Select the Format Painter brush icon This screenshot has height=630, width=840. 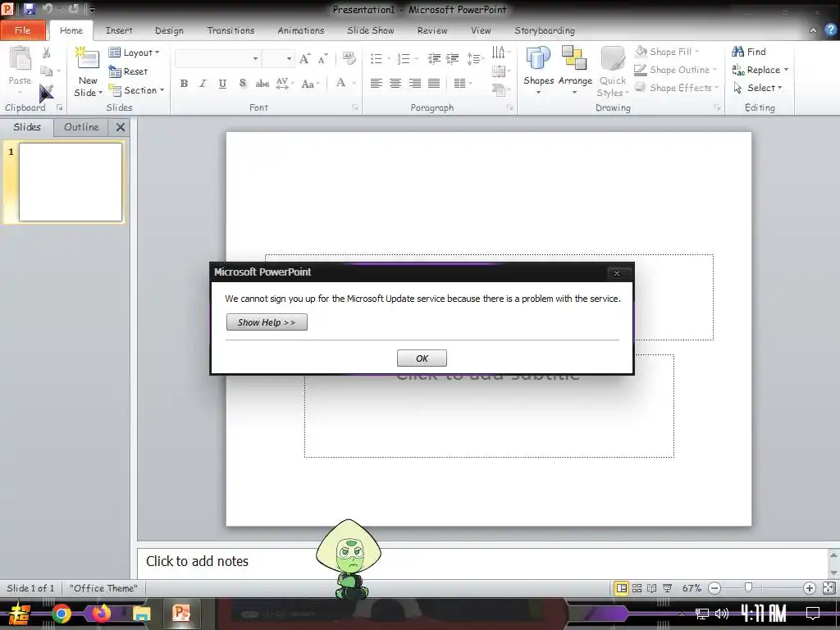[x=46, y=93]
